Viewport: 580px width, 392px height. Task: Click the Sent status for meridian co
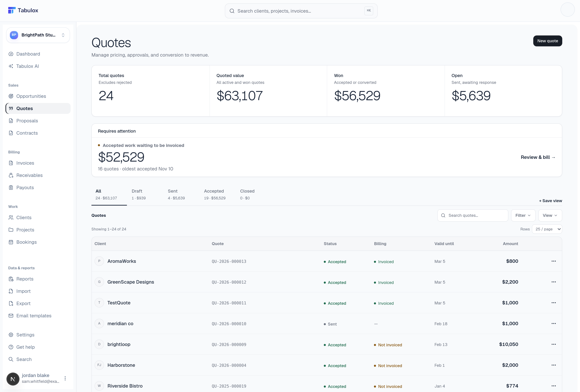330,324
